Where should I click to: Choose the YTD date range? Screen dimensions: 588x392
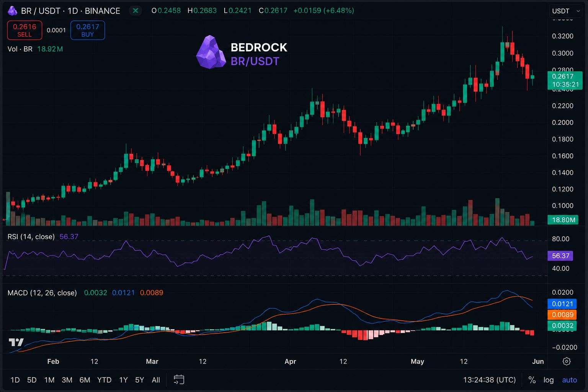[104, 380]
